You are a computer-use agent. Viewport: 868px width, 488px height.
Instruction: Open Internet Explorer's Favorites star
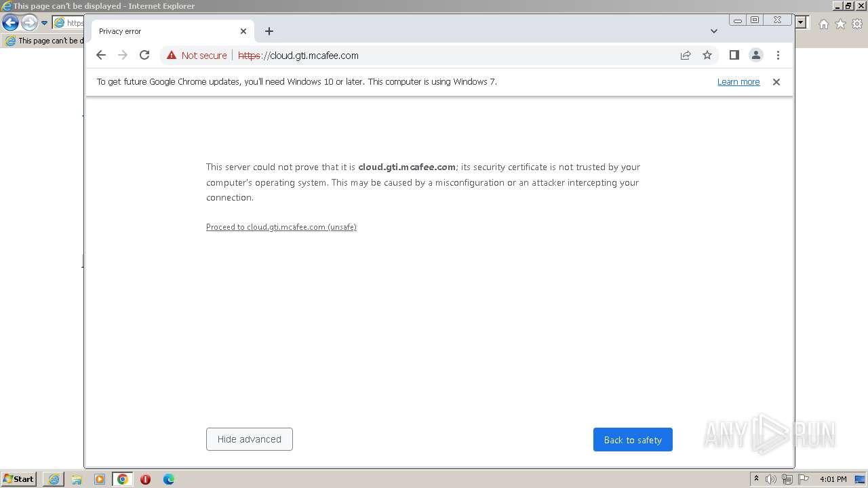[x=840, y=24]
